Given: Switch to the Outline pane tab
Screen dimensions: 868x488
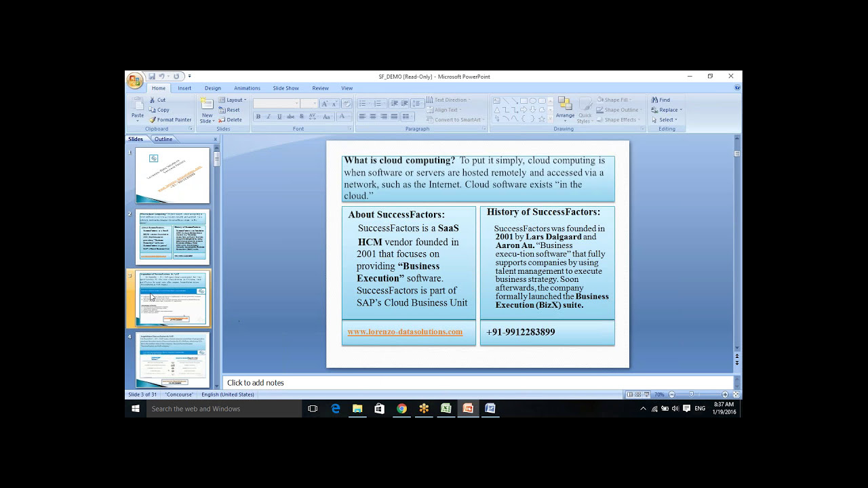Looking at the screenshot, I should [163, 139].
